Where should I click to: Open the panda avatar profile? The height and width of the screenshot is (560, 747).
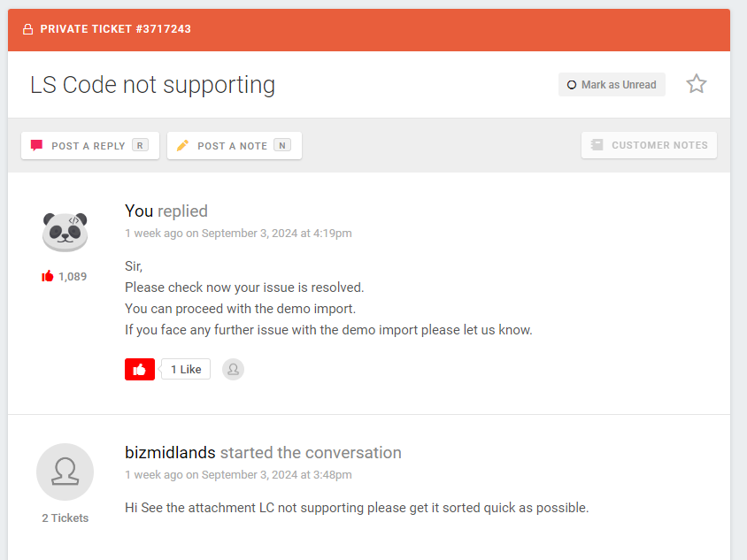[x=65, y=232]
